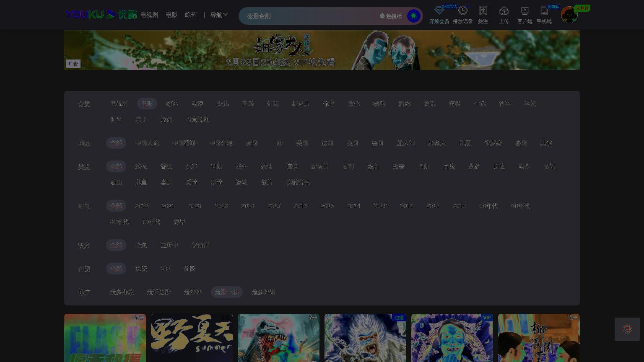Select VIP in 付费 filter
644x362 pixels.
(x=165, y=269)
